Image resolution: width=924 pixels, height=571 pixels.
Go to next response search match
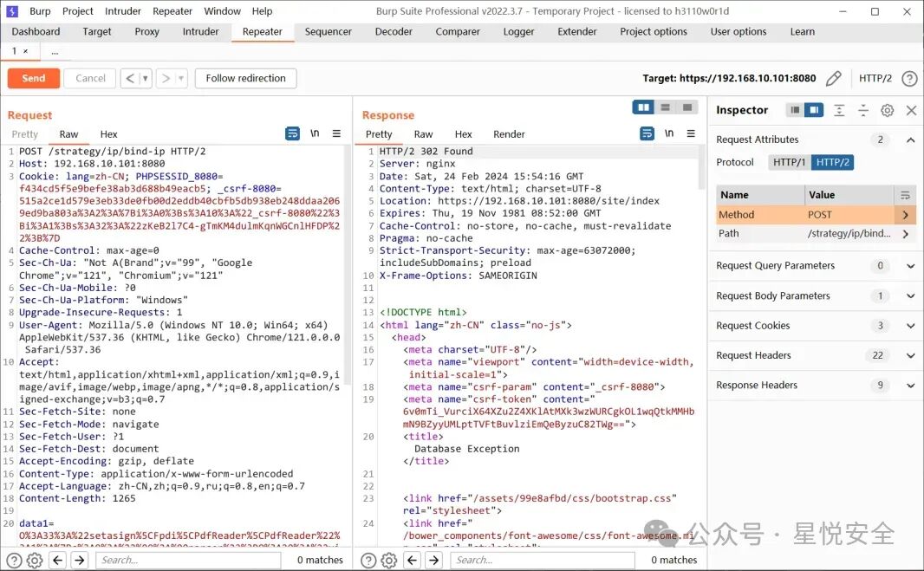pyautogui.click(x=433, y=560)
